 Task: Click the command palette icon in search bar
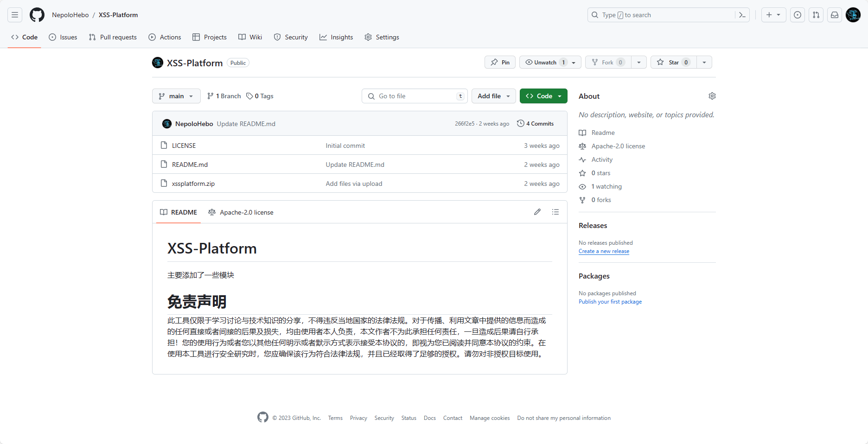point(741,15)
